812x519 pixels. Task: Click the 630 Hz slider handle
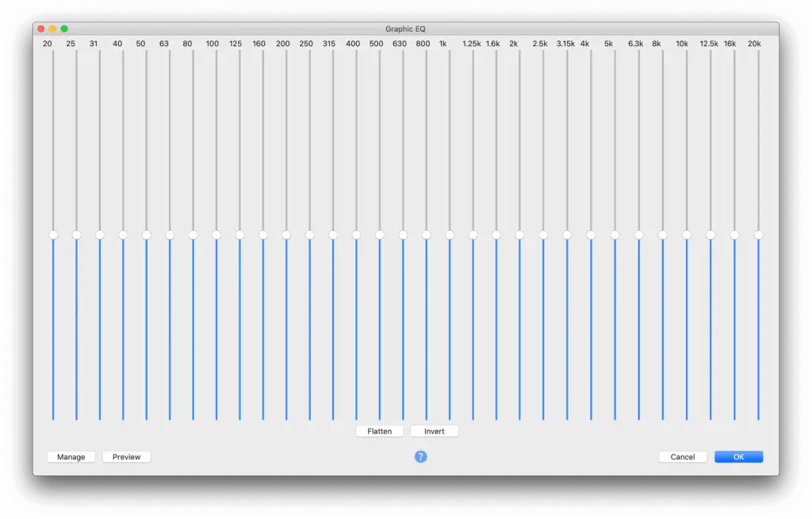coord(403,236)
